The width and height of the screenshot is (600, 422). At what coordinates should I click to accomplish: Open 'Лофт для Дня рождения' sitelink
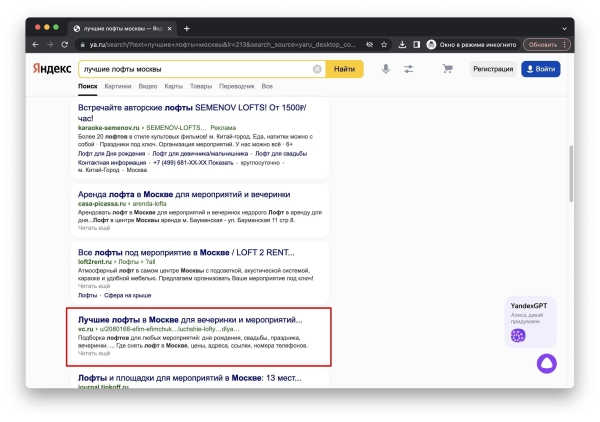tap(111, 154)
